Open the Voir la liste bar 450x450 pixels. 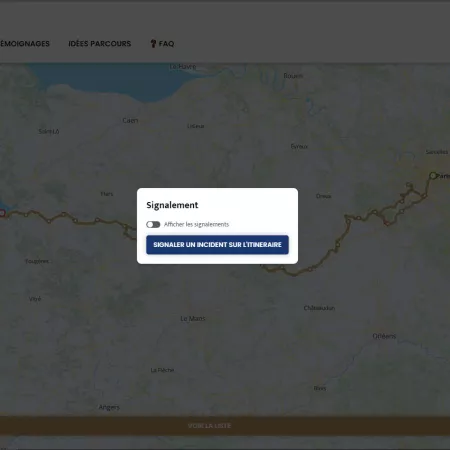click(209, 426)
